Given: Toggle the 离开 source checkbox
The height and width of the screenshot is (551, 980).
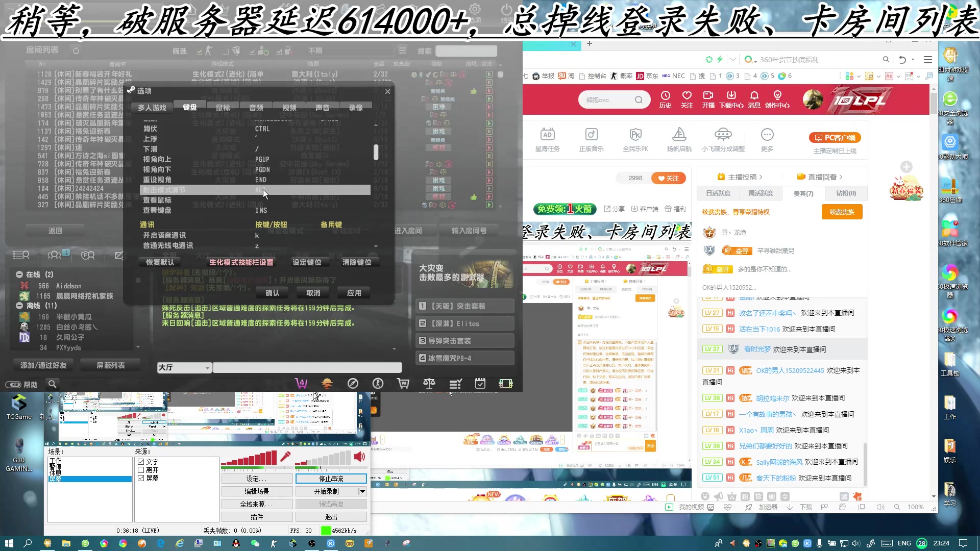Looking at the screenshot, I should (x=141, y=470).
